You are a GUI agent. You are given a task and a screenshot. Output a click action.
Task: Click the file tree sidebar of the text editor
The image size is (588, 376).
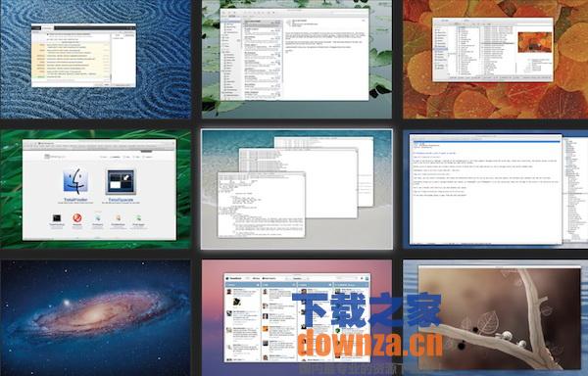(x=575, y=189)
